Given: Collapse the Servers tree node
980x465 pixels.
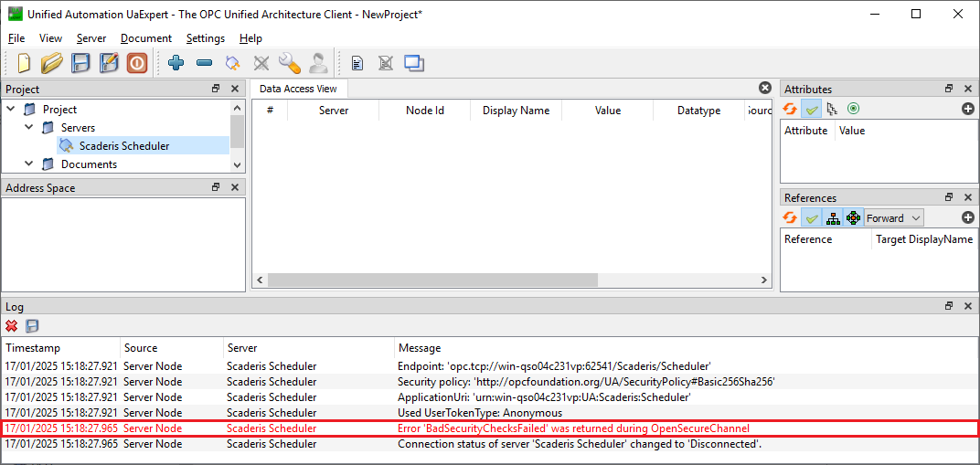Looking at the screenshot, I should tap(29, 128).
